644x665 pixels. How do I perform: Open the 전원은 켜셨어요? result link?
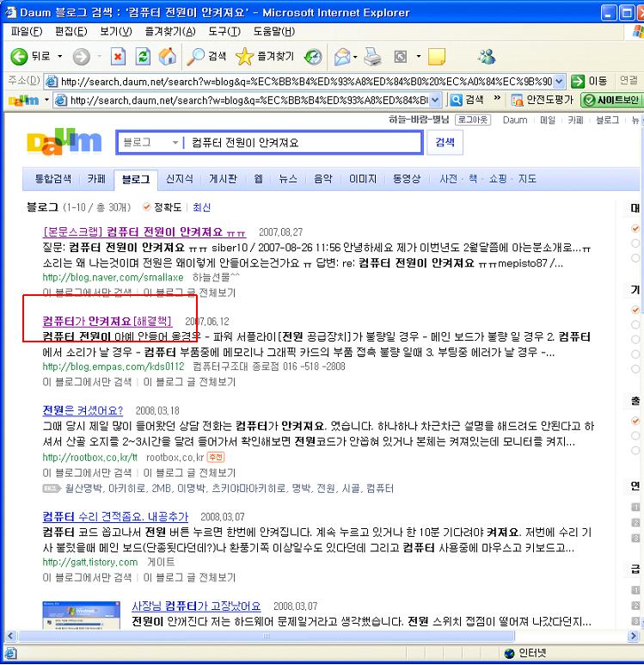pyautogui.click(x=83, y=410)
